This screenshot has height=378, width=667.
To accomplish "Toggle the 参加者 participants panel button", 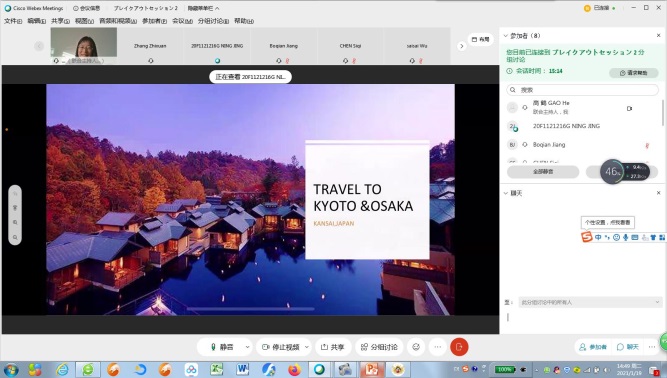I will point(593,347).
